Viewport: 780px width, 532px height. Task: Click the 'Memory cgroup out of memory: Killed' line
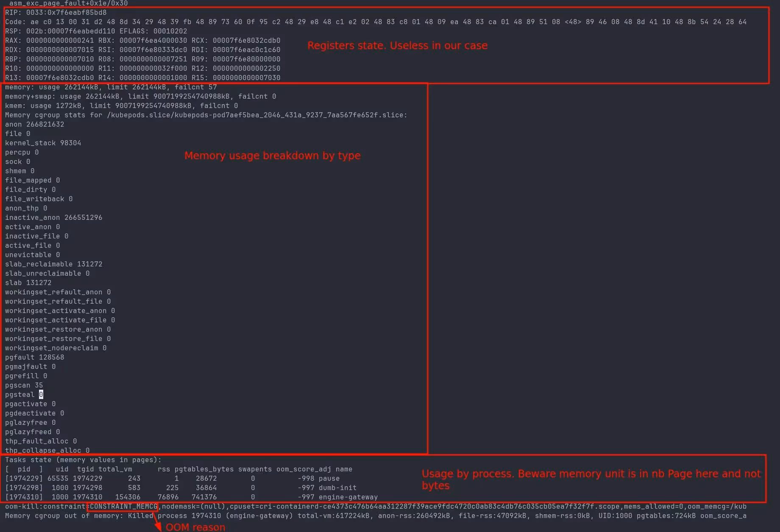(x=376, y=516)
